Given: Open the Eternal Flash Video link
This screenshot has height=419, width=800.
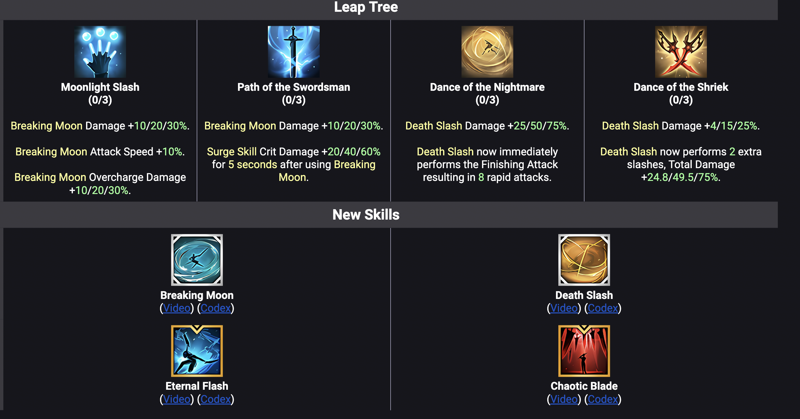Looking at the screenshot, I should tap(177, 399).
